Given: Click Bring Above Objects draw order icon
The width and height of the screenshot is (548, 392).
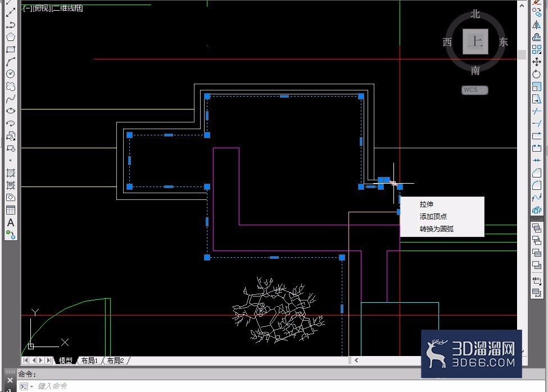Looking at the screenshot, I should (536, 252).
